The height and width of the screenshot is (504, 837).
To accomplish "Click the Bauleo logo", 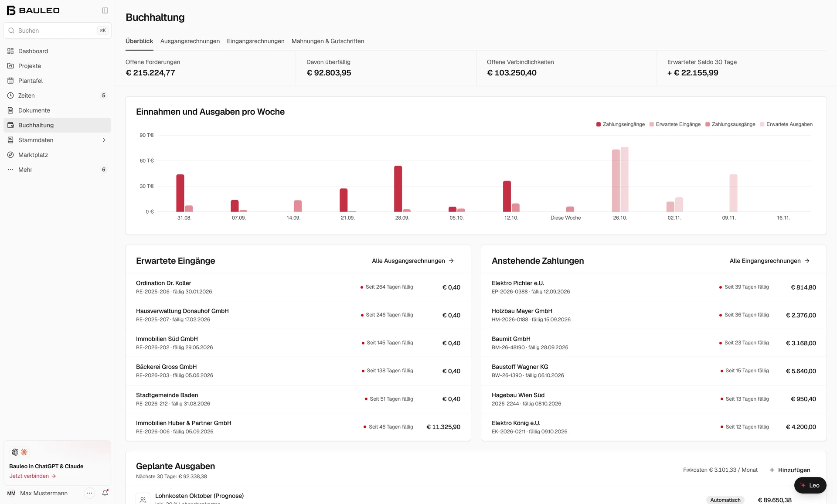I will [x=33, y=10].
